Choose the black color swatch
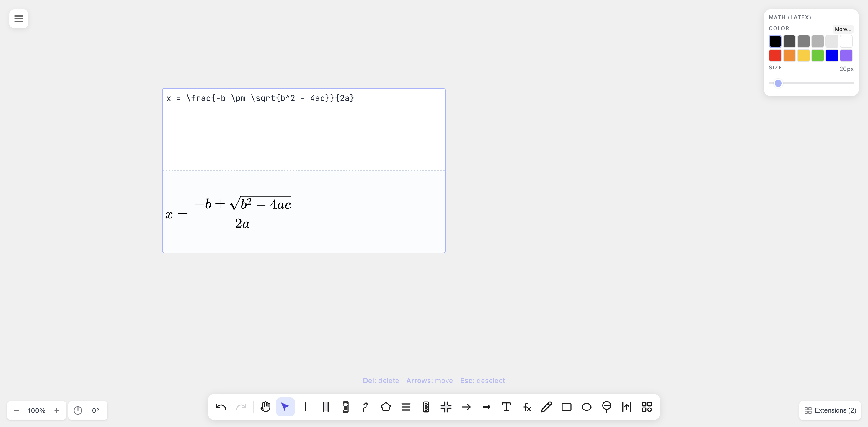The width and height of the screenshot is (868, 427). pyautogui.click(x=775, y=41)
